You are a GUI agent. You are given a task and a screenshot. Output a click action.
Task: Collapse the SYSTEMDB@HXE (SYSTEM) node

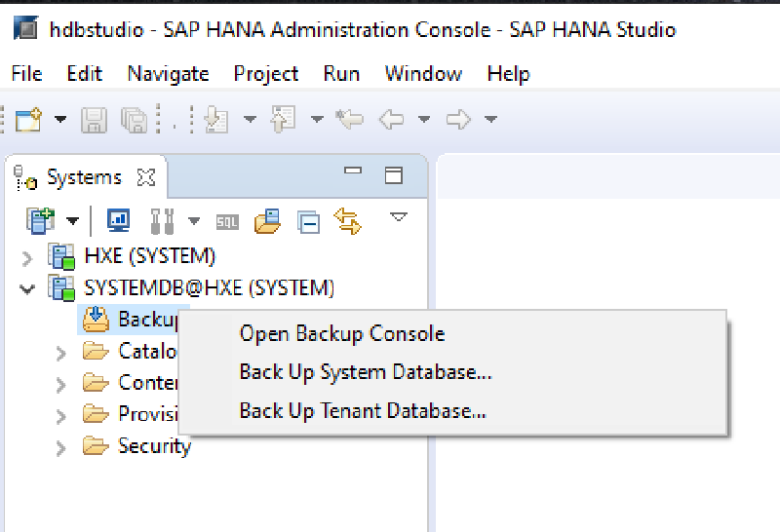27,288
